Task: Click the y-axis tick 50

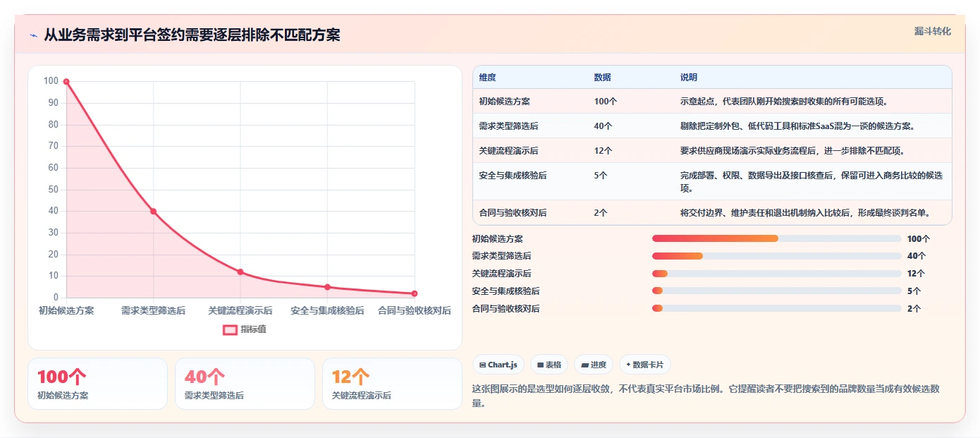Action: 53,190
